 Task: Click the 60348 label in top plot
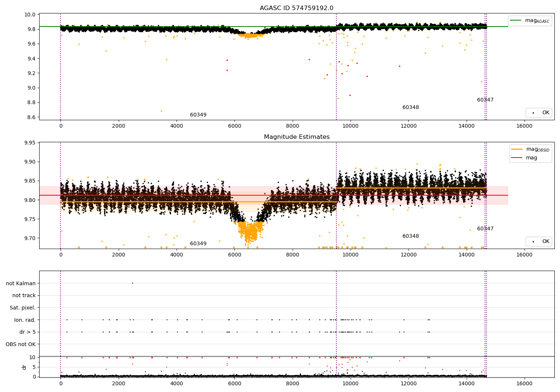coord(411,108)
